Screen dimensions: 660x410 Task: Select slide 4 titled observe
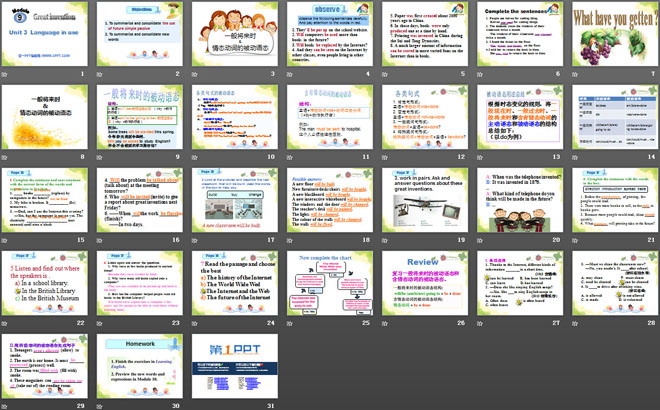coord(330,34)
